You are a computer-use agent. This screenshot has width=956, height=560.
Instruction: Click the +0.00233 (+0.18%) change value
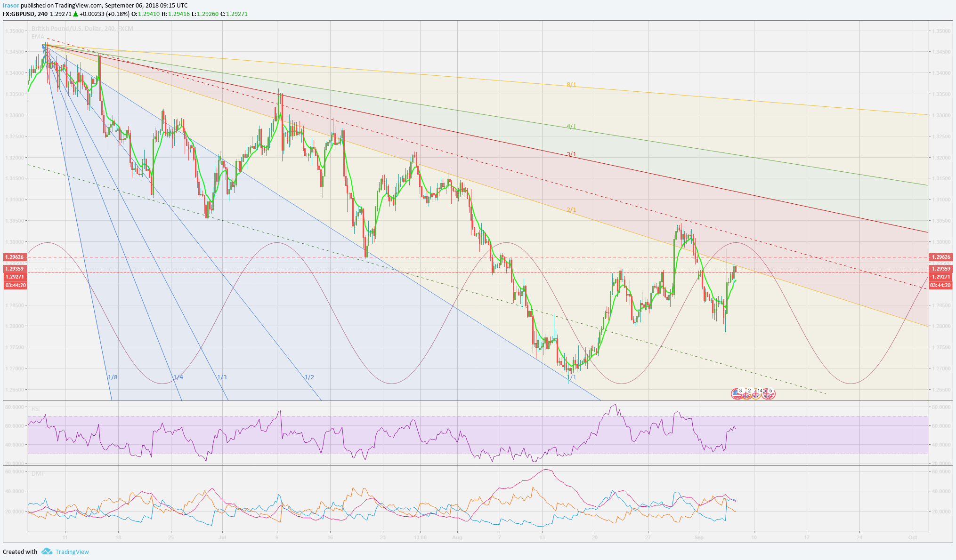105,14
